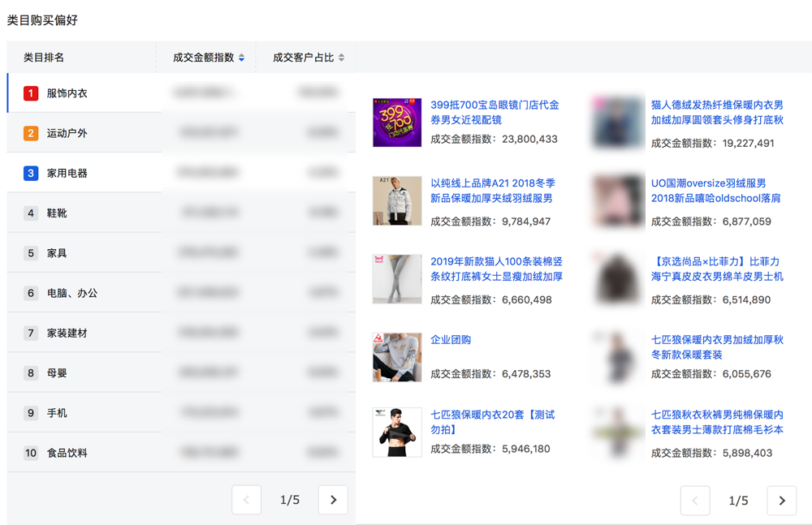
Task: Click the A21 down jacket thumbnail
Action: 397,201
